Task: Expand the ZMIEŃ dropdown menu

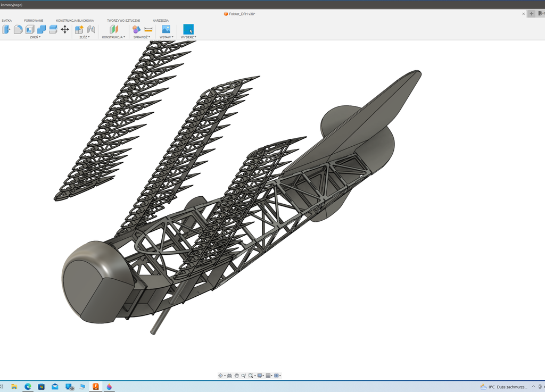Action: pyautogui.click(x=35, y=37)
